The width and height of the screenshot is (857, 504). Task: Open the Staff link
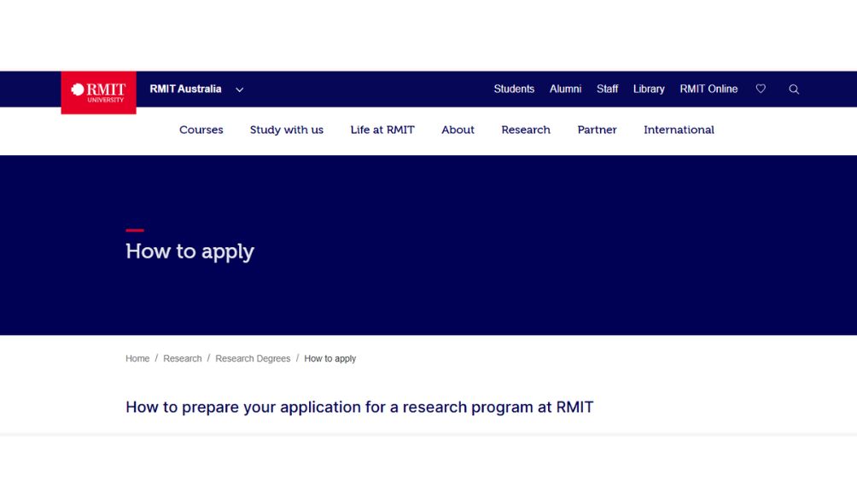[607, 89]
